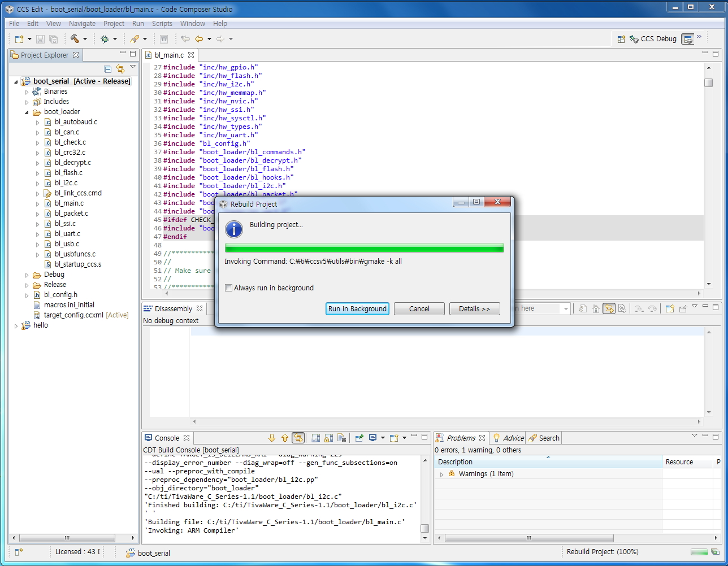The height and width of the screenshot is (566, 728).
Task: Expand the Debug folder node
Action: [x=27, y=275]
